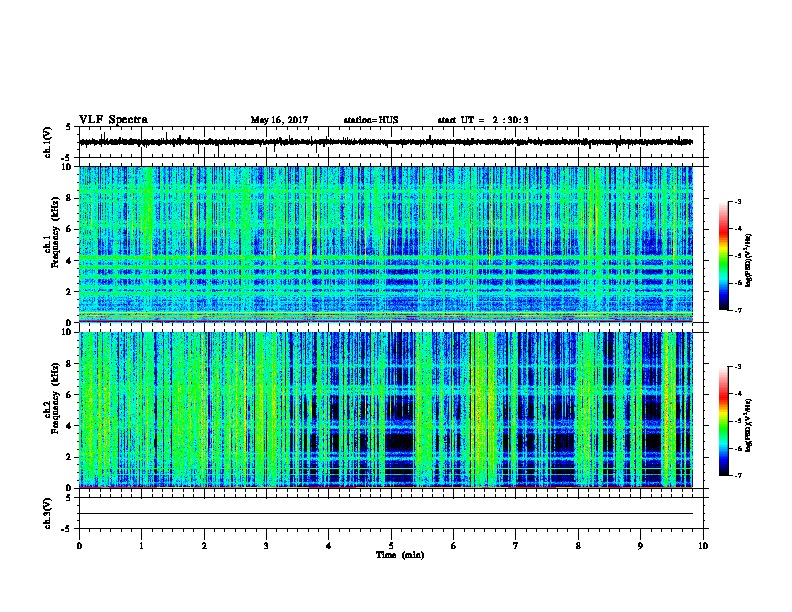Viewport: 792px width, 612px height.
Task: Click time axis tick label '7'
Action: [516, 546]
